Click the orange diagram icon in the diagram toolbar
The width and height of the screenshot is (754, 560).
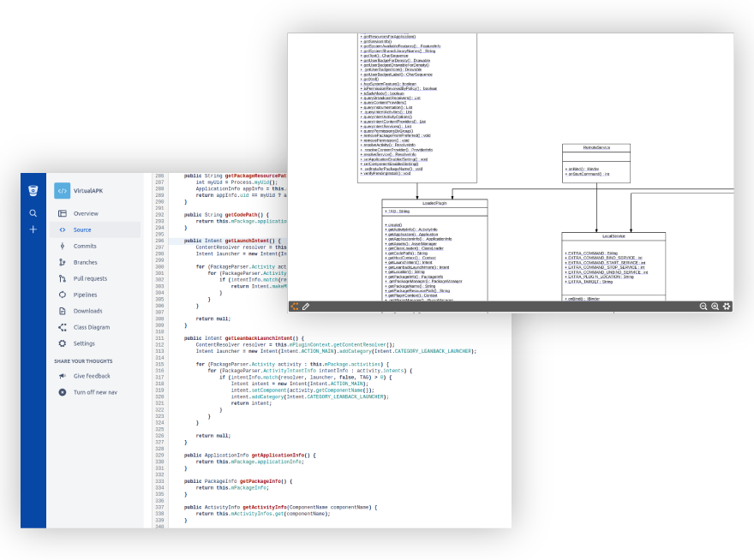(294, 307)
